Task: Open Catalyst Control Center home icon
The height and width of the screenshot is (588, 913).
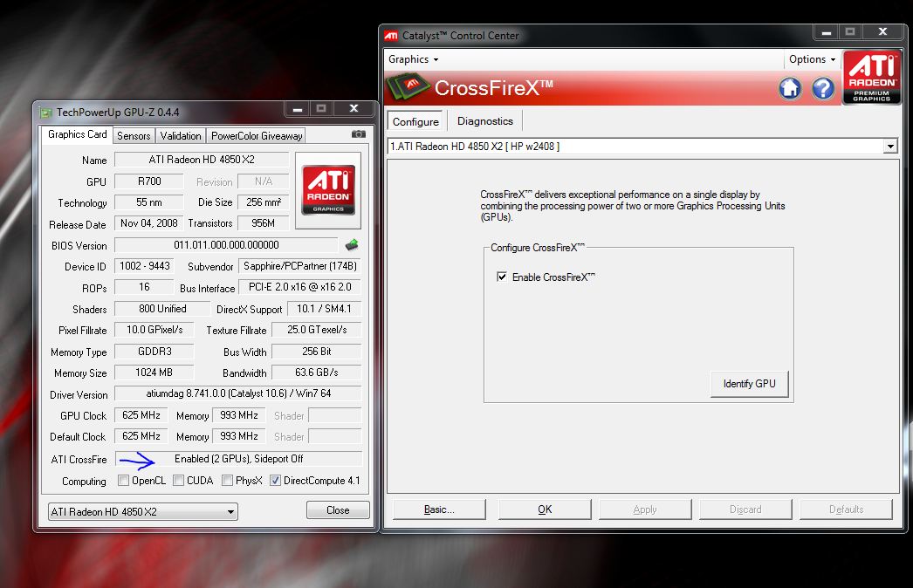Action: pyautogui.click(x=790, y=88)
